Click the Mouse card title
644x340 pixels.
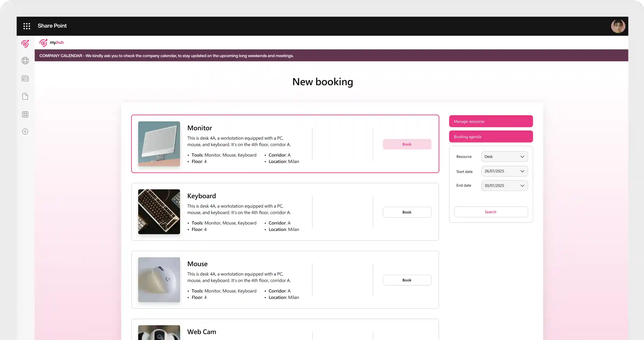(x=197, y=264)
